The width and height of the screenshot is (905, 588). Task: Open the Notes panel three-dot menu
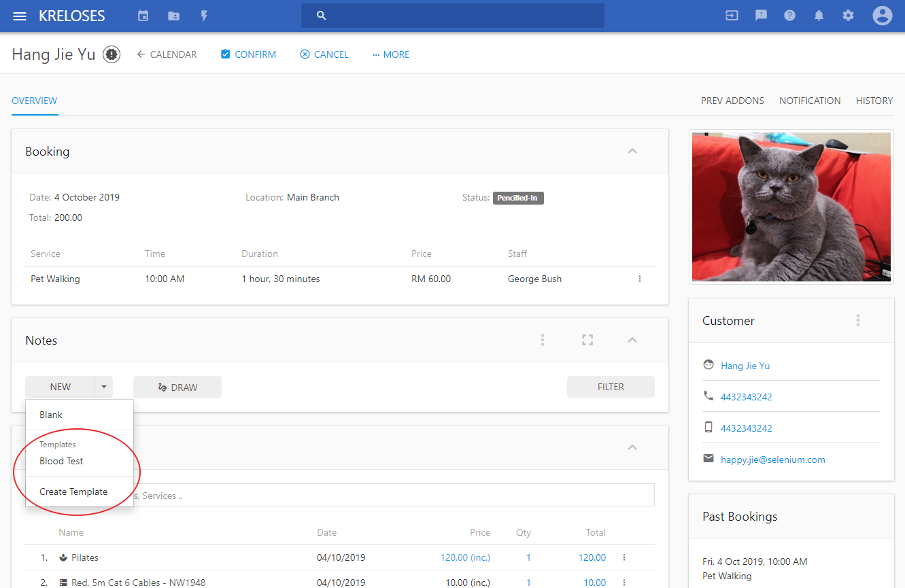coord(543,340)
